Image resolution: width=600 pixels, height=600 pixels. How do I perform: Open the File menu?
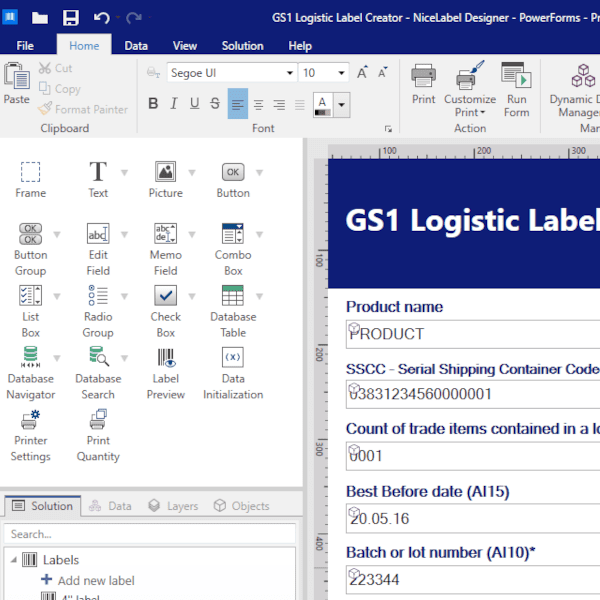tap(25, 46)
